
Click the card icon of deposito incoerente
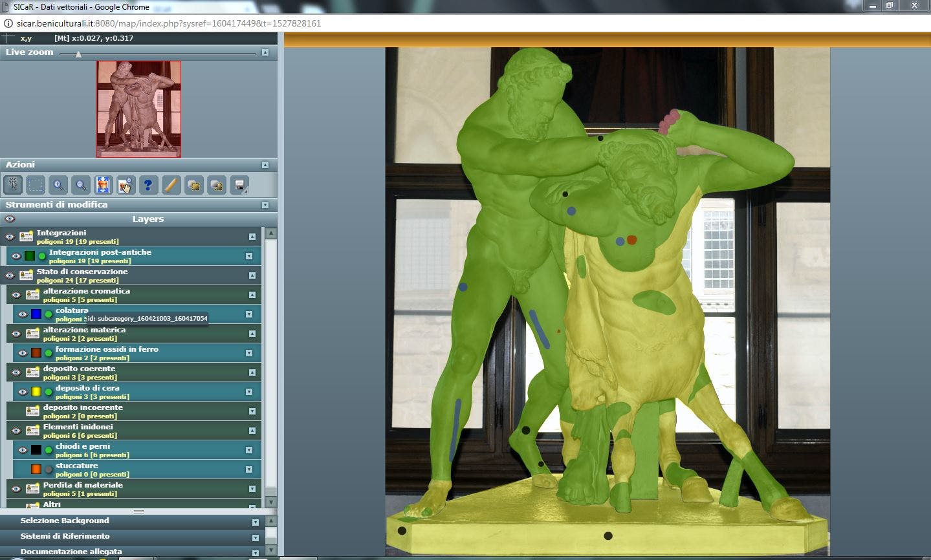coord(32,411)
